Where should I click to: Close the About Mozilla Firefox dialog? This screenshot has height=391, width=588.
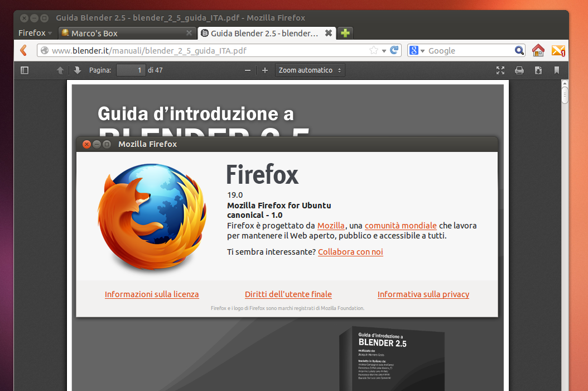(x=86, y=144)
